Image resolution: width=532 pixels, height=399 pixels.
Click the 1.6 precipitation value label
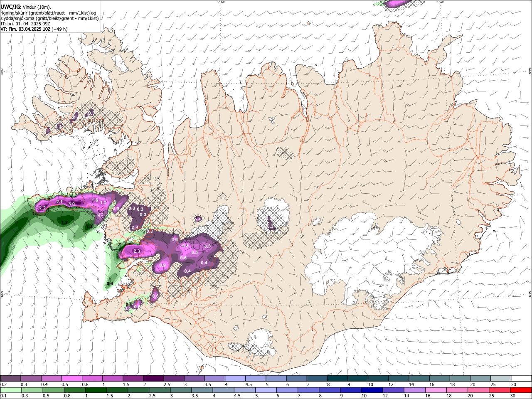[x=95, y=200]
